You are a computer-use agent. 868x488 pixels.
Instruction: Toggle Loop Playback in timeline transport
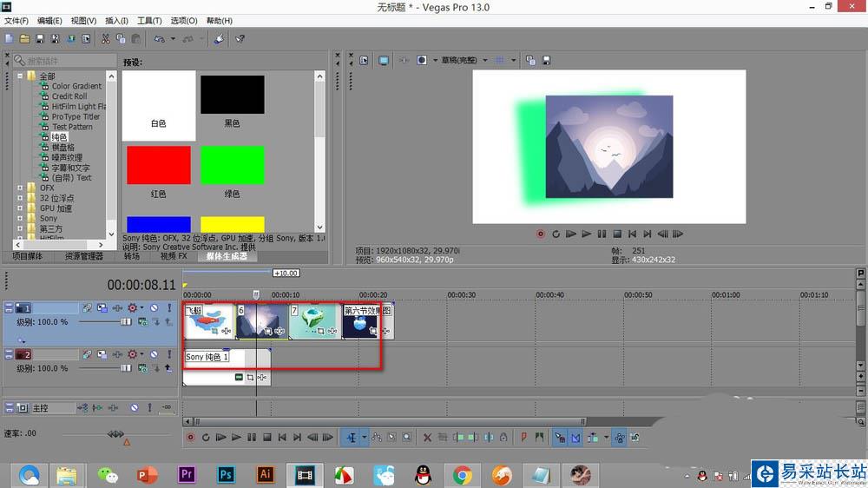pos(206,438)
